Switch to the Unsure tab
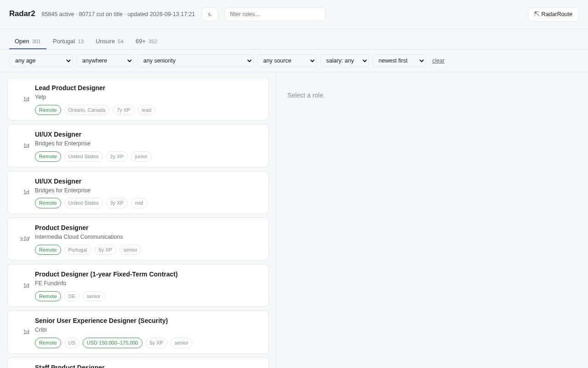 point(109,41)
